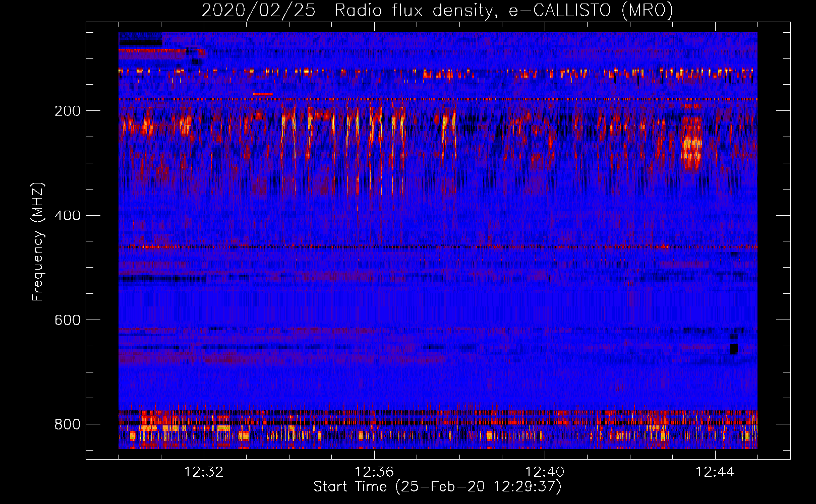This screenshot has height=504, width=816.
Task: Click the "Start Time (25-Feb-20 12:29:37)" x-axis label
Action: [438, 486]
